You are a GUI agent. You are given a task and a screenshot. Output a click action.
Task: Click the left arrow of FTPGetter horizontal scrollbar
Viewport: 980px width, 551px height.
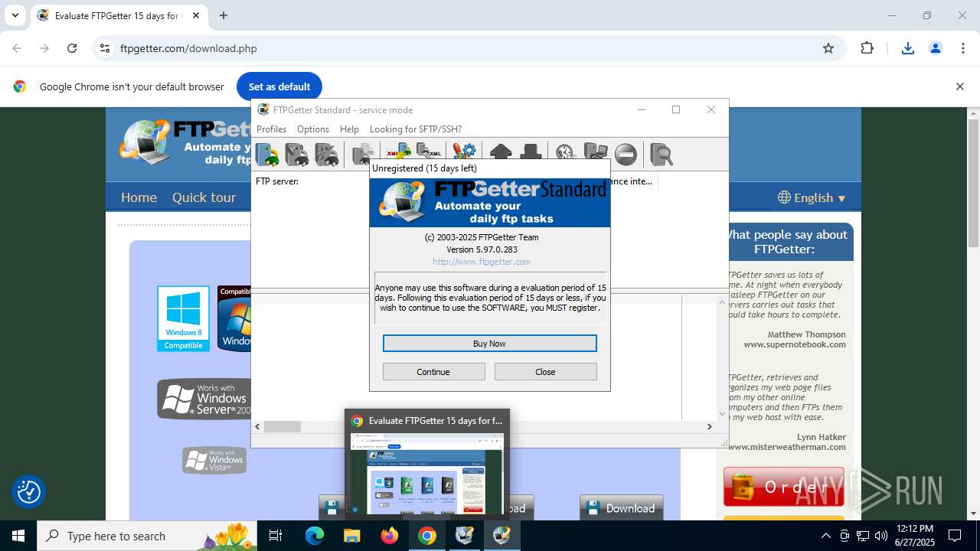pyautogui.click(x=257, y=426)
